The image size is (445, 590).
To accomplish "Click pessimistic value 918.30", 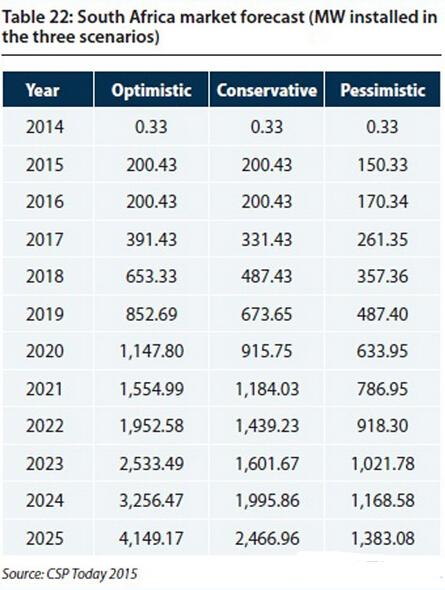I will 383,426.
